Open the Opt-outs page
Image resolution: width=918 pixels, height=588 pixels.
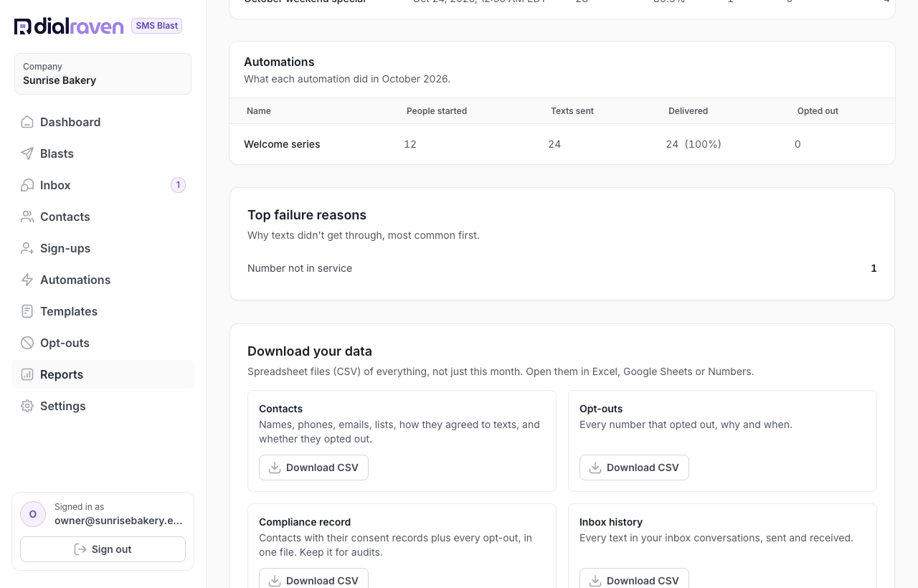point(103,343)
